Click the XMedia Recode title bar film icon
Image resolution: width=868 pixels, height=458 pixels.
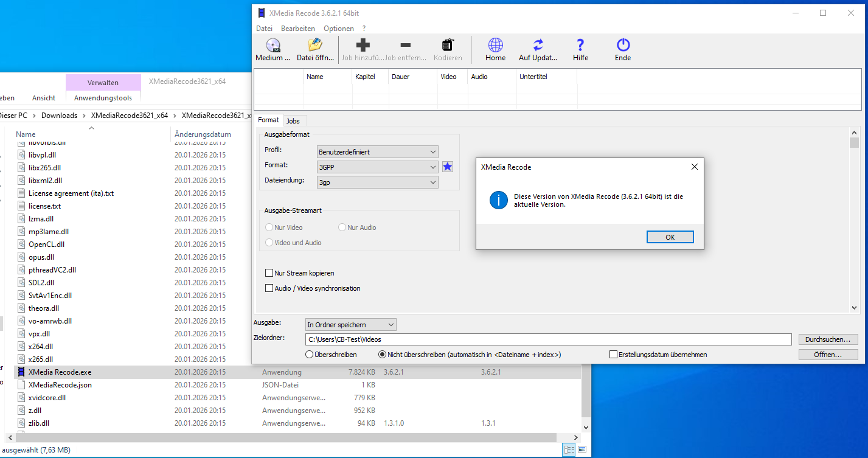(x=261, y=13)
